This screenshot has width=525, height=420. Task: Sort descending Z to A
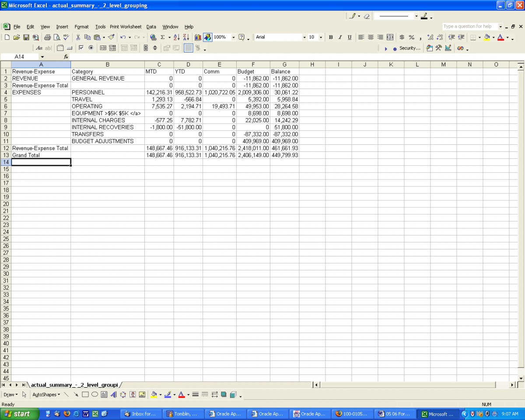click(186, 37)
